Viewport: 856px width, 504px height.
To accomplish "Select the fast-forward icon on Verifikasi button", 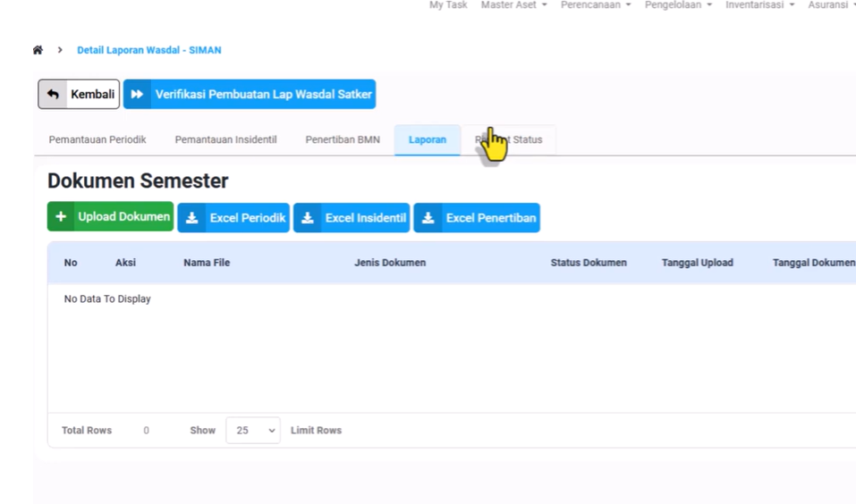I will 137,94.
